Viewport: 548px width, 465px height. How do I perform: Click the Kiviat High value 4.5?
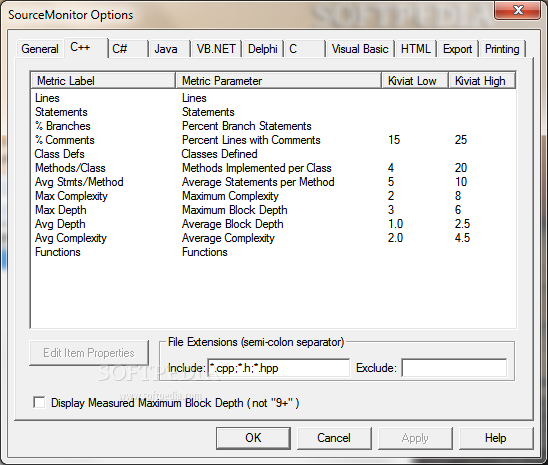click(x=462, y=238)
